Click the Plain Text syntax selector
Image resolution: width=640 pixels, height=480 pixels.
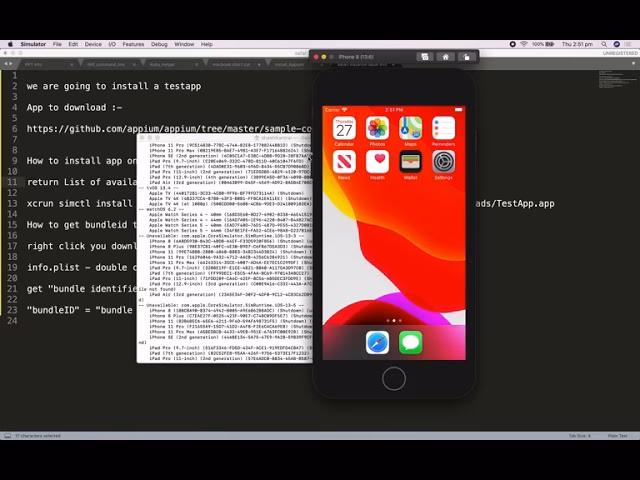point(618,436)
